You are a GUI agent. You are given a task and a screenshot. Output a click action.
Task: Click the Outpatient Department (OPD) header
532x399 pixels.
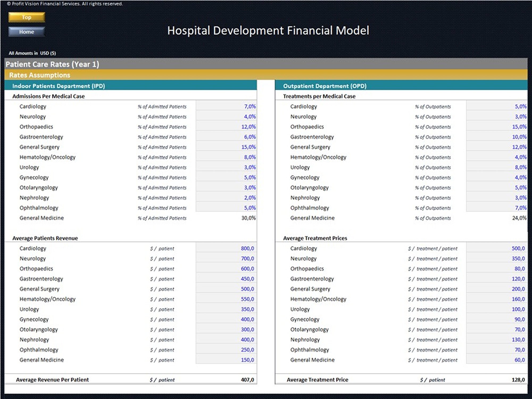[325, 86]
